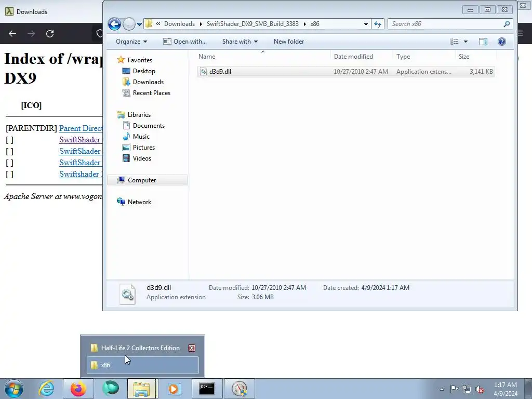The width and height of the screenshot is (532, 399).
Task: Click the search magnifier icon
Action: tap(507, 24)
